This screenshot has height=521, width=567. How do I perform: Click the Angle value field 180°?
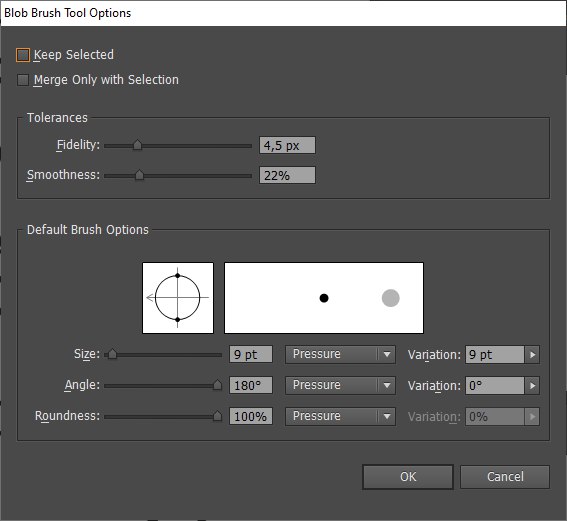click(251, 385)
